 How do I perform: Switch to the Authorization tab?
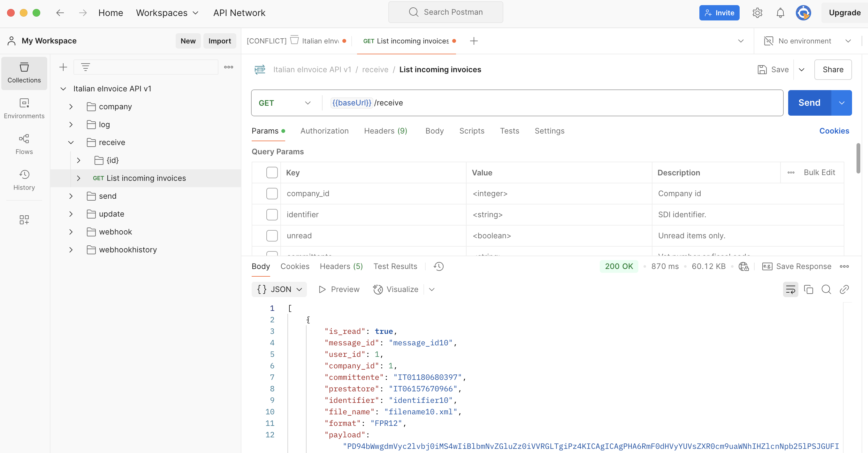pos(324,131)
